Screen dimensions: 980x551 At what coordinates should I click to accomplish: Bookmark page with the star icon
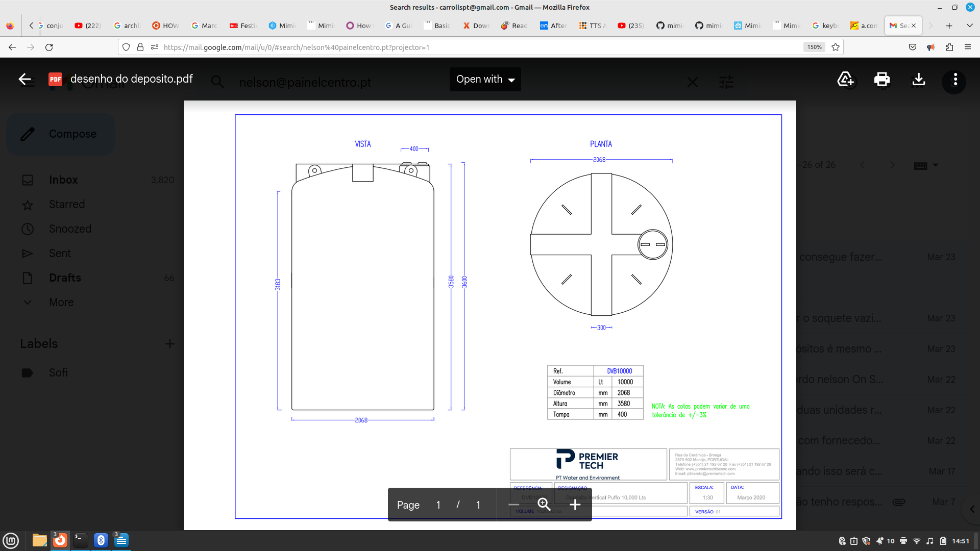pyautogui.click(x=836, y=47)
